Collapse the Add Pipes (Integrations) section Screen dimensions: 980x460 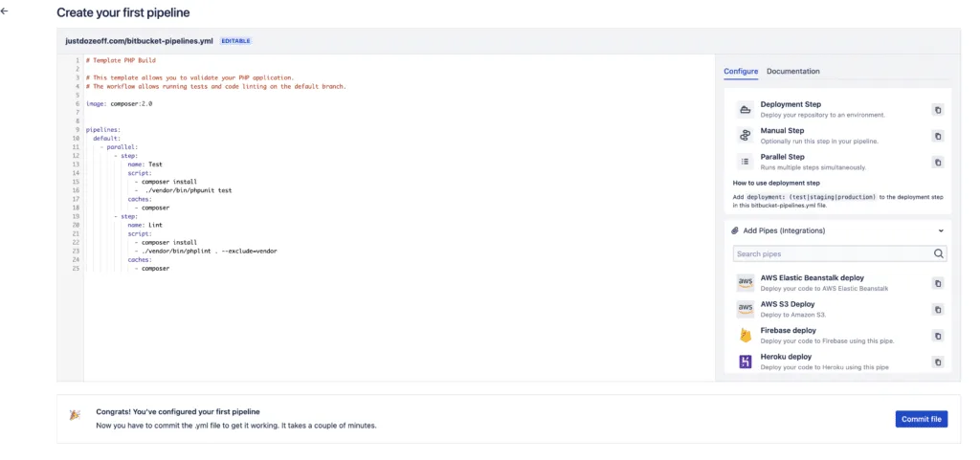point(941,230)
